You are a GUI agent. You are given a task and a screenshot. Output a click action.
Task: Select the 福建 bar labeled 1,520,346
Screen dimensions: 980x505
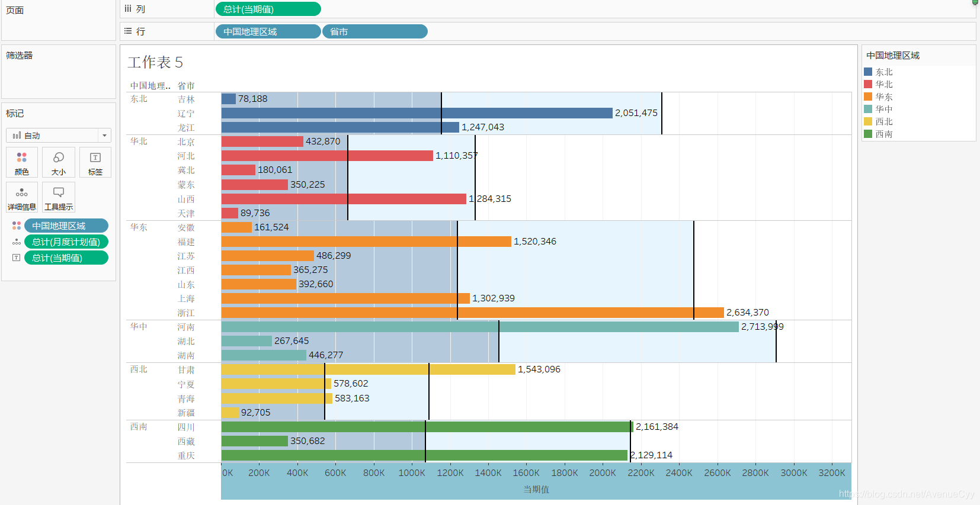tap(366, 242)
